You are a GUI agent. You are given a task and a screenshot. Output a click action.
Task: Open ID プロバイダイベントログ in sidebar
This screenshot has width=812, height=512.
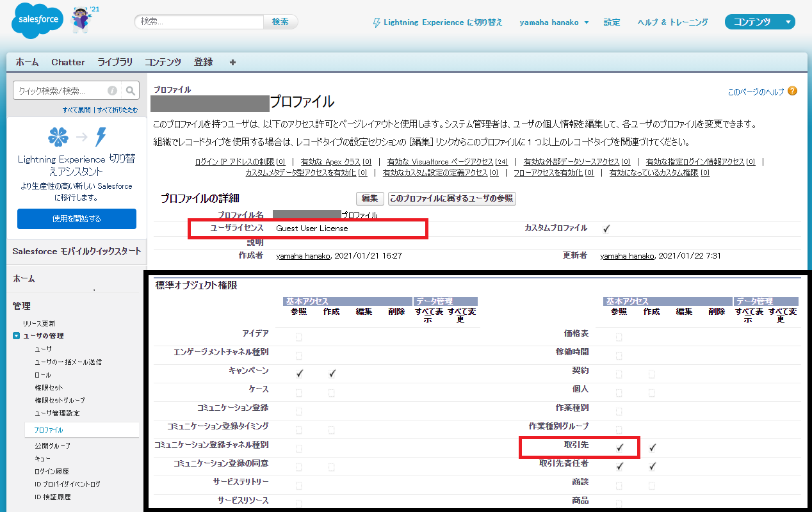(x=67, y=484)
